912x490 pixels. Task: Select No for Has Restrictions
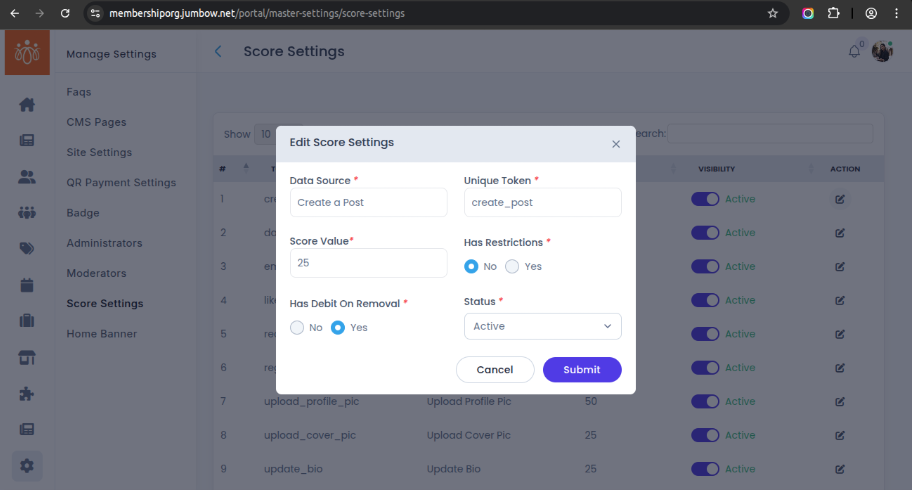click(x=471, y=267)
